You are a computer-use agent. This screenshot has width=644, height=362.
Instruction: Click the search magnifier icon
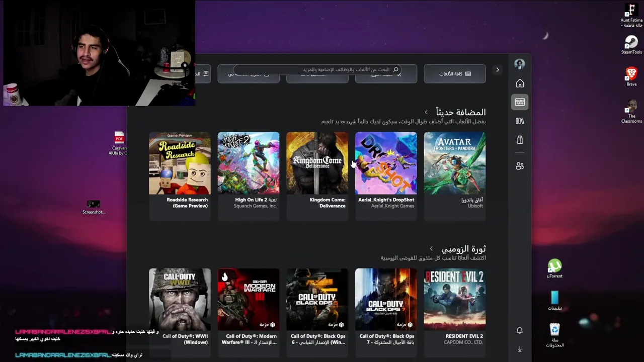[396, 69]
